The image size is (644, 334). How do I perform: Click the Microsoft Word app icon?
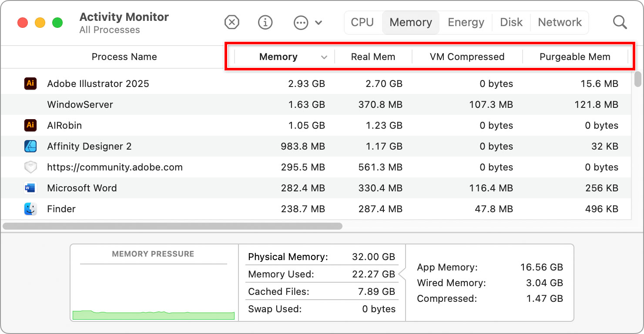coord(30,188)
